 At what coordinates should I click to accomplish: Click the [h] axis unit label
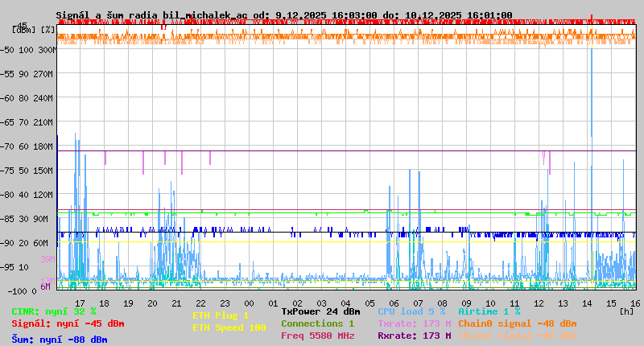coord(626,311)
